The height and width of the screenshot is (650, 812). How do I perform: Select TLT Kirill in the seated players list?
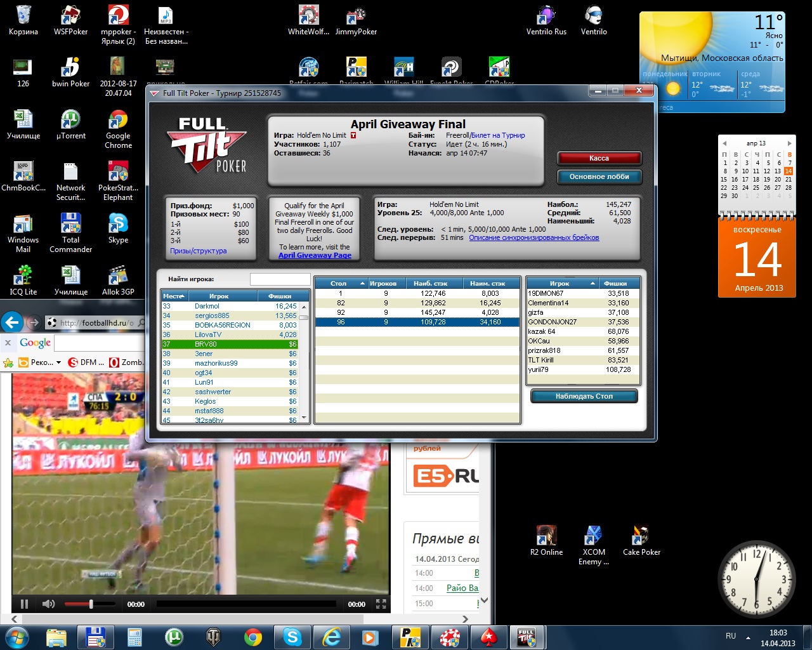tap(583, 360)
